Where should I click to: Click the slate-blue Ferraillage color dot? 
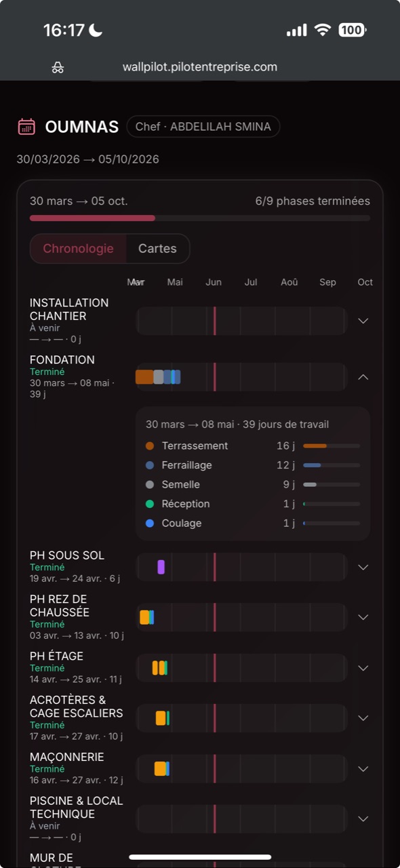click(x=150, y=465)
